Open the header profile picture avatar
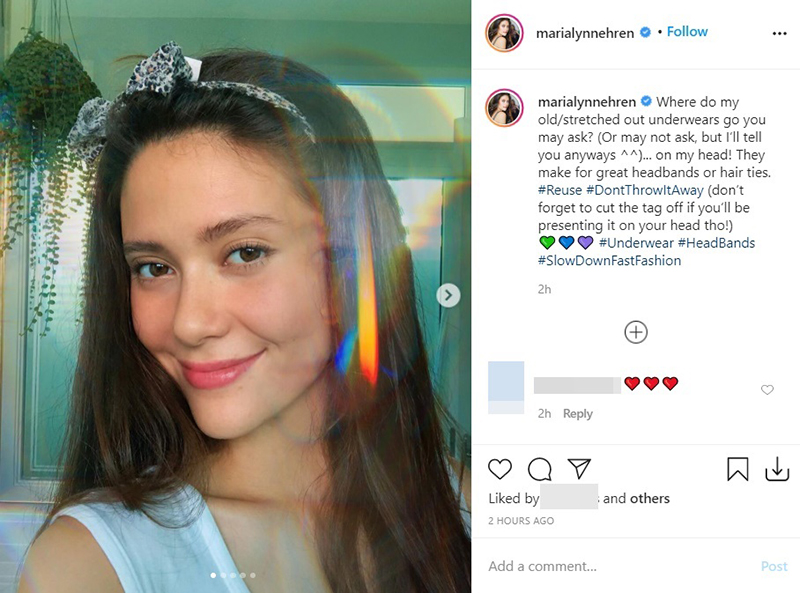The image size is (800, 593). click(x=505, y=33)
